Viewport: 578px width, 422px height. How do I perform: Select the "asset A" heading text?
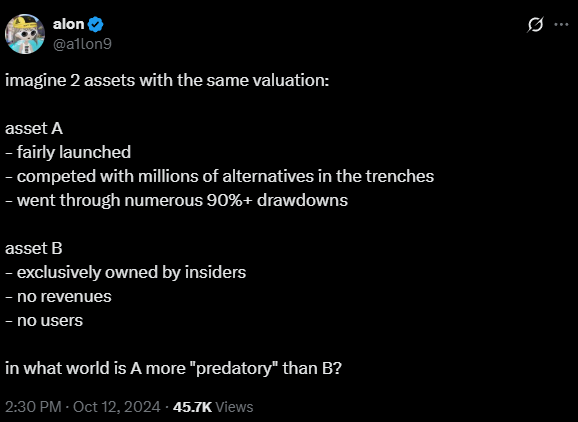34,128
